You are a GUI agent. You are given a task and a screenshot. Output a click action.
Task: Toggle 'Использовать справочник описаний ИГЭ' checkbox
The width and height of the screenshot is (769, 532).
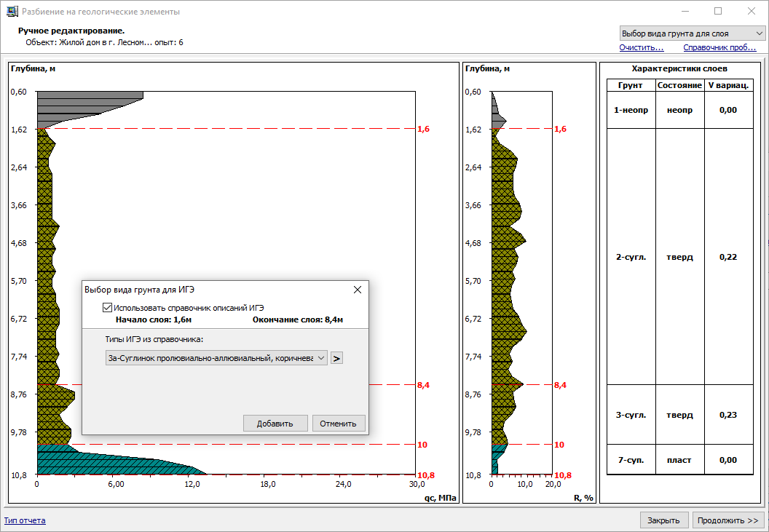pyautogui.click(x=109, y=308)
